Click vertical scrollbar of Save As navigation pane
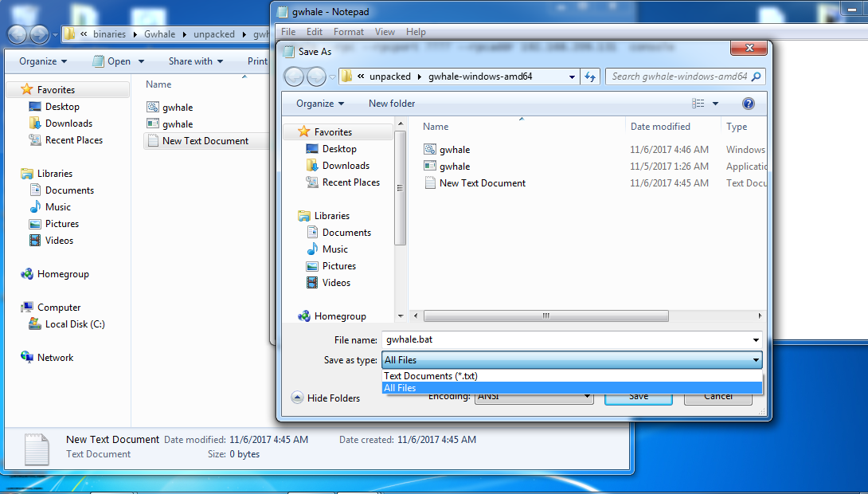 (401, 188)
